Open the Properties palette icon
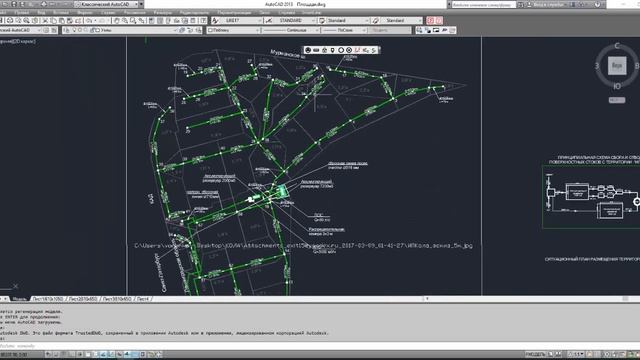 151,20
